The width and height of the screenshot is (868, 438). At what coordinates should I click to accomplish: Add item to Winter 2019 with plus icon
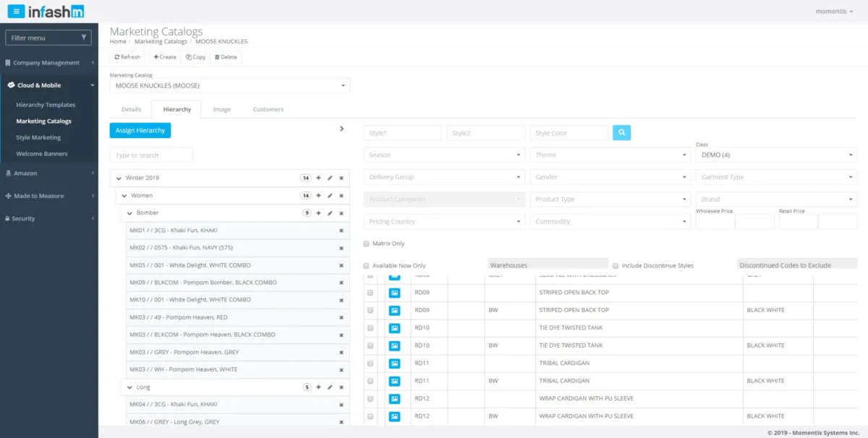318,178
